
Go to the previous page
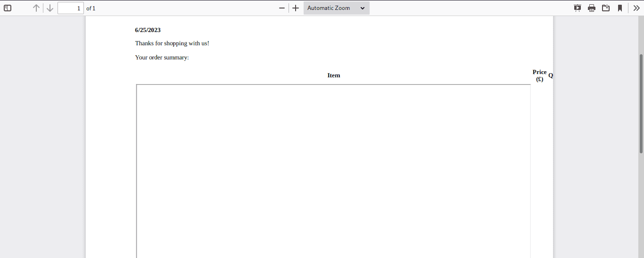coord(36,8)
